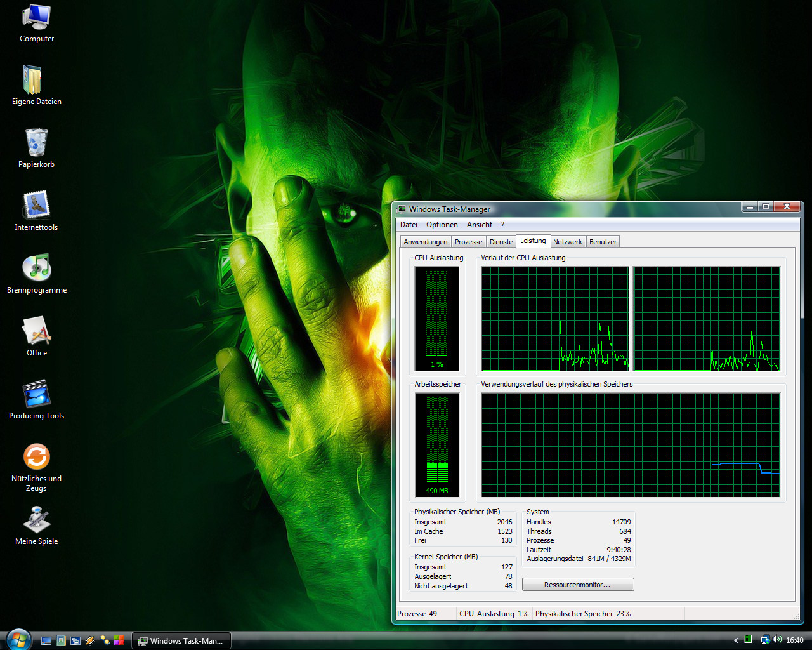The height and width of the screenshot is (650, 812).
Task: Select the Meine Spiele desktop icon
Action: click(x=37, y=526)
